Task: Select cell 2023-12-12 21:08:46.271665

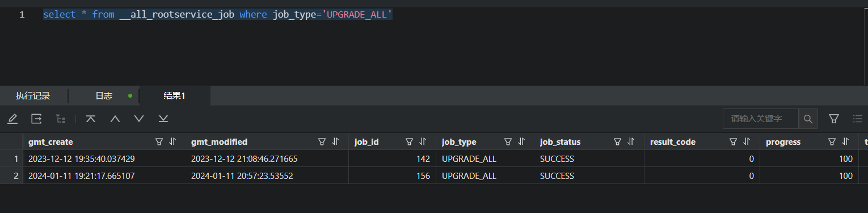Action: click(x=267, y=158)
